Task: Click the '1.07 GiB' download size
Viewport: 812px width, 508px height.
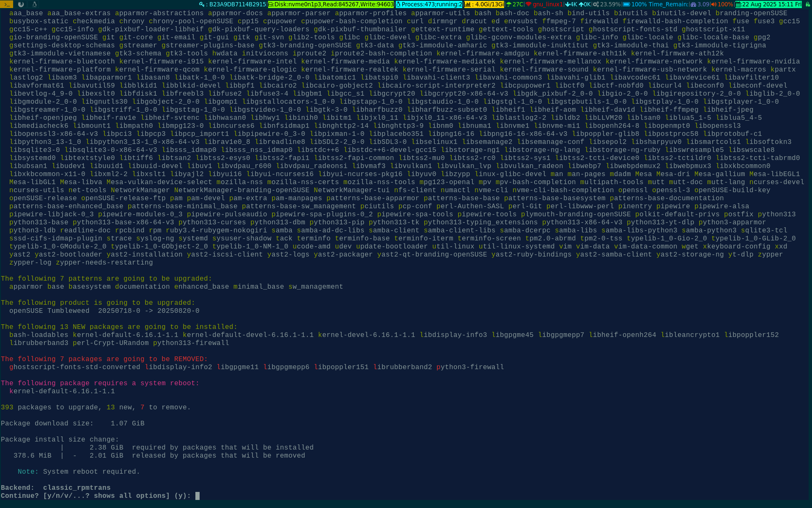Action: tap(127, 423)
